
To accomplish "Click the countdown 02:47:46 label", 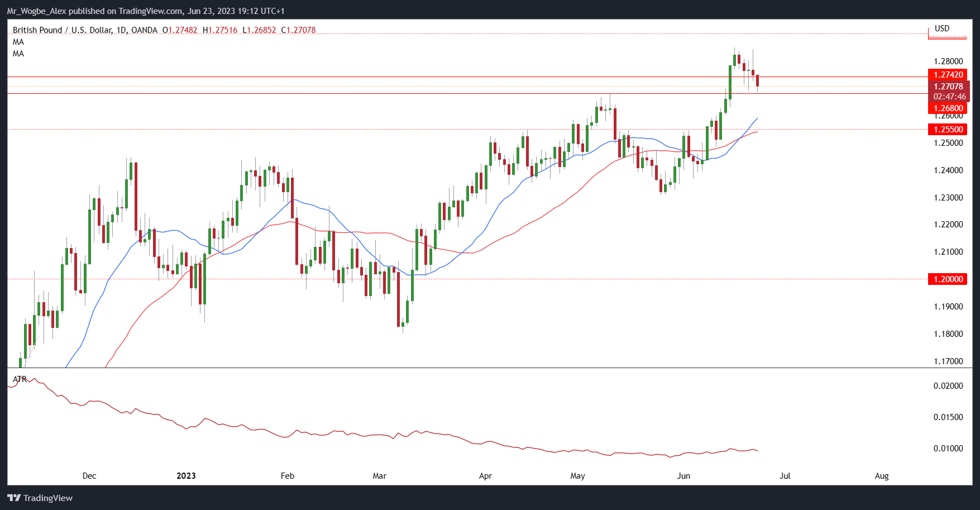I will [949, 97].
